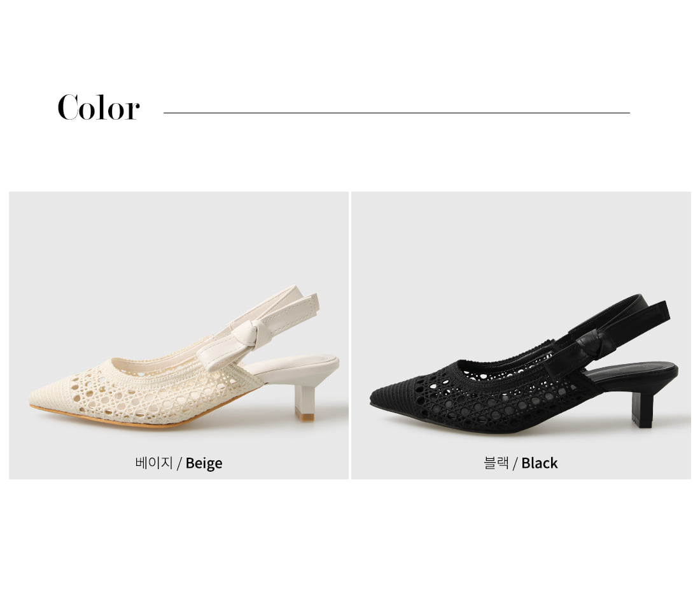This screenshot has width=700, height=592.
Task: Click the horizontal divider line beside Color
Action: (396, 113)
